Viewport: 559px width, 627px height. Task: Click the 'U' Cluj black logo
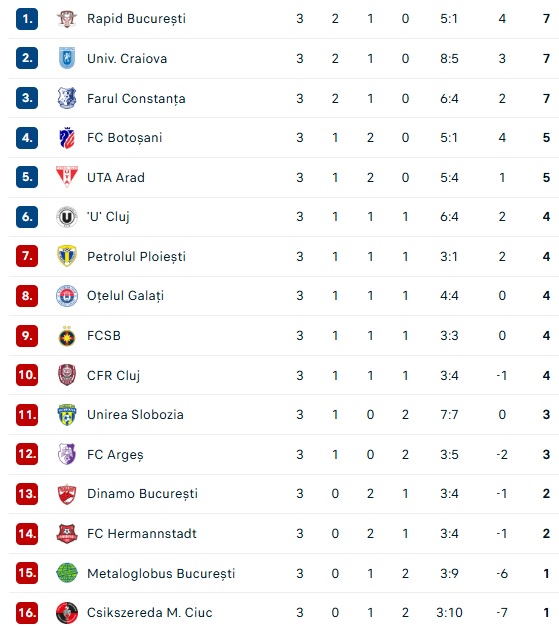(67, 217)
